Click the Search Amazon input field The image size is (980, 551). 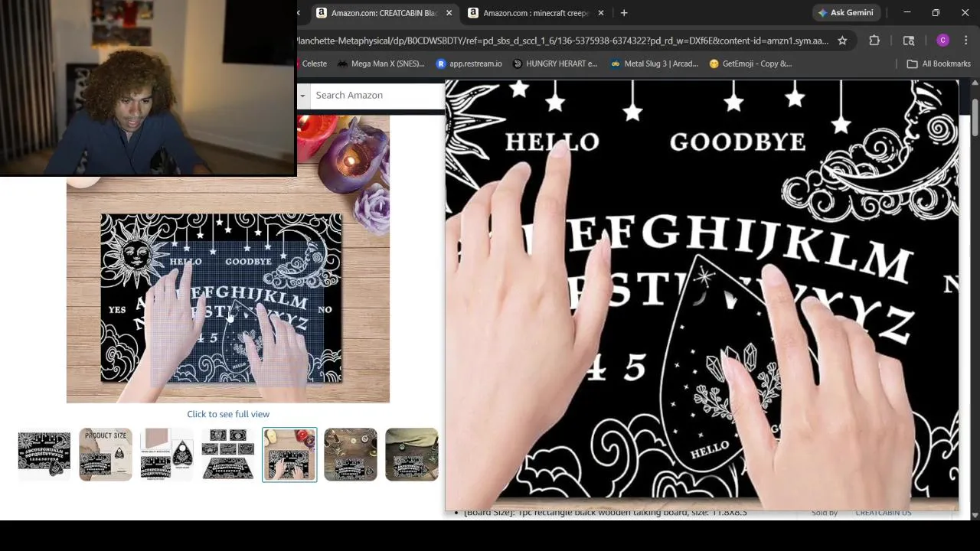tap(377, 95)
